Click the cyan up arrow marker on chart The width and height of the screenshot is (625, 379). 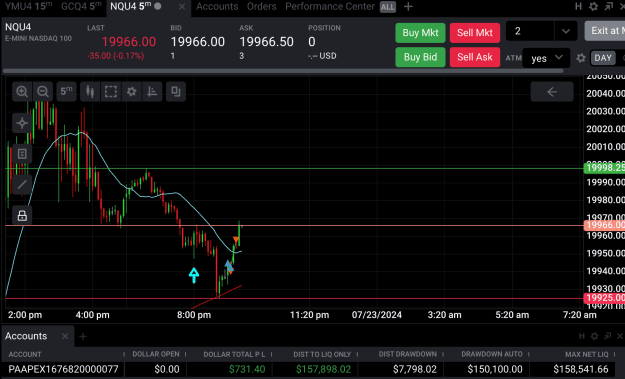point(194,275)
